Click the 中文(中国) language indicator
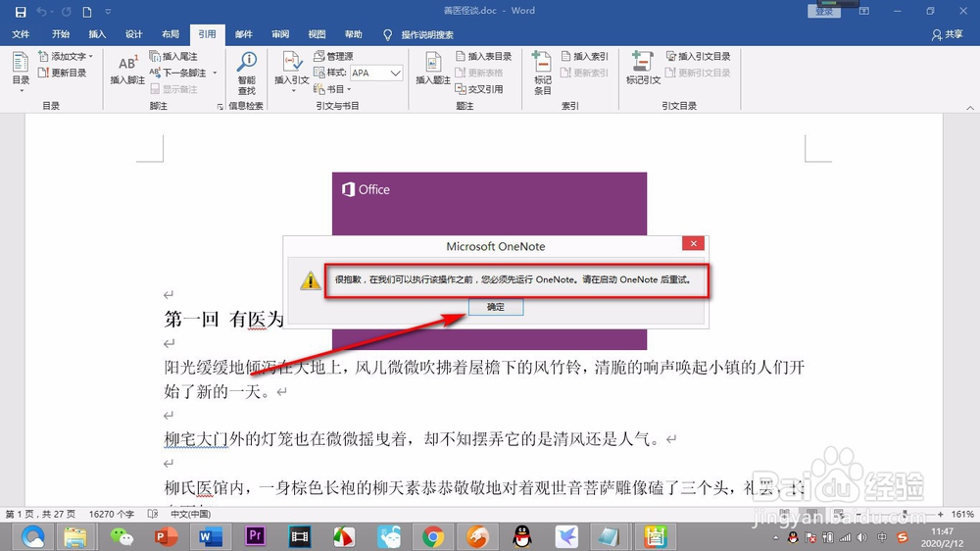Screen dimensions: 980x551 tap(191, 514)
